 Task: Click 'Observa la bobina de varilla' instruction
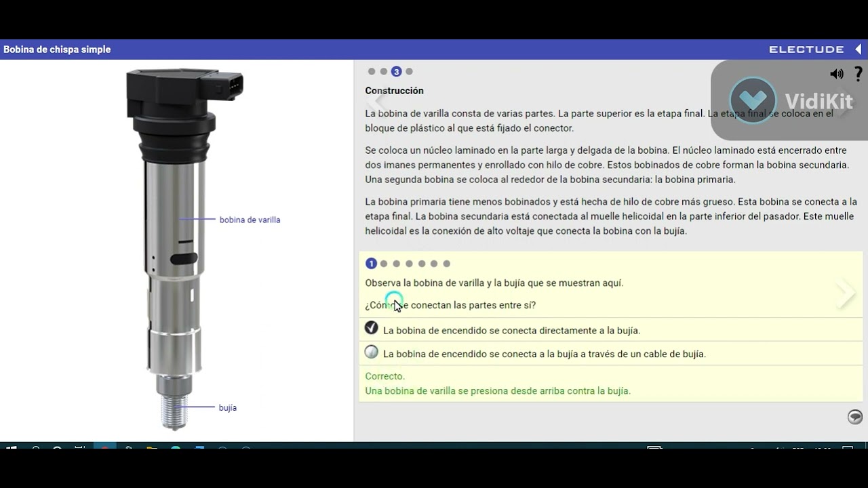click(x=494, y=283)
